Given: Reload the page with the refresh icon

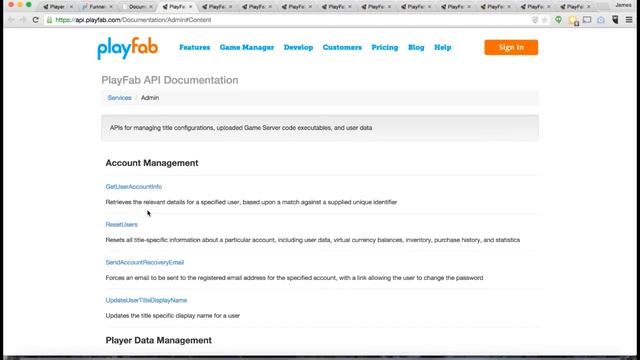Looking at the screenshot, I should (x=36, y=20).
